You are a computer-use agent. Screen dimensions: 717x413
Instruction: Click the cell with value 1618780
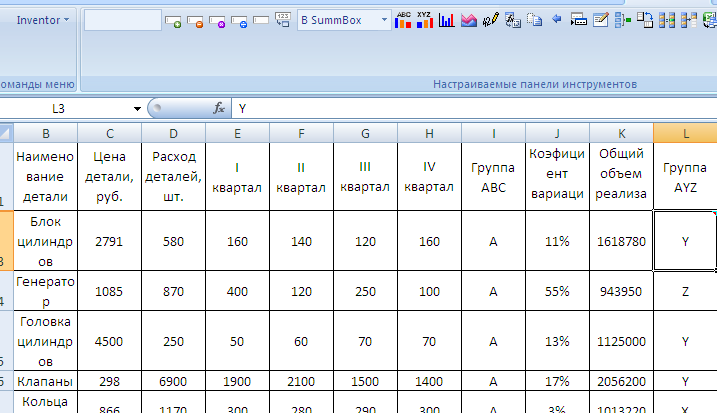pyautogui.click(x=621, y=241)
